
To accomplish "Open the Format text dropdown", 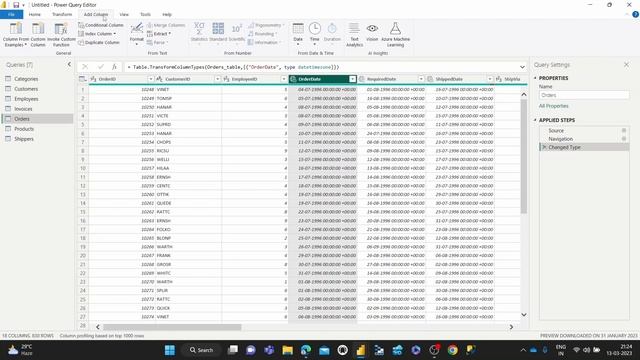I will coord(136,34).
